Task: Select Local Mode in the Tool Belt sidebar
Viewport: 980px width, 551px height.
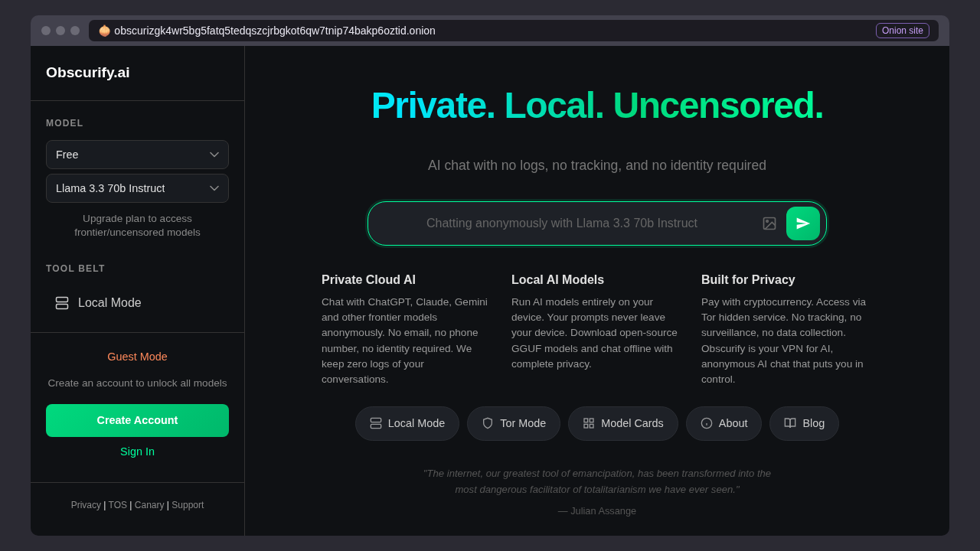Action: tap(137, 303)
